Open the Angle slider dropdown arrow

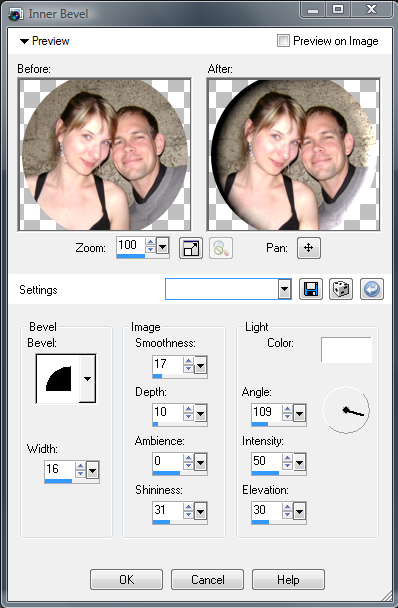point(299,414)
